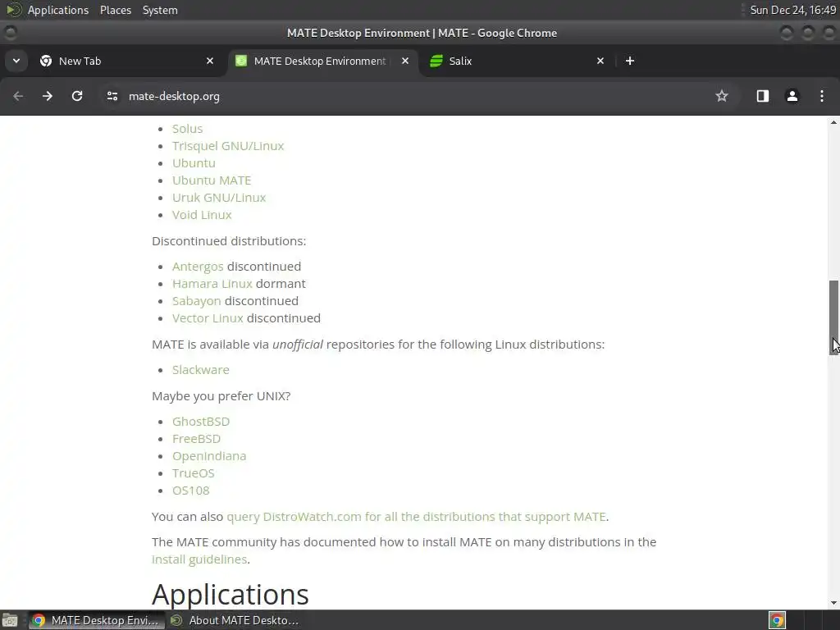Open the Places menu
This screenshot has width=840, height=630.
115,10
